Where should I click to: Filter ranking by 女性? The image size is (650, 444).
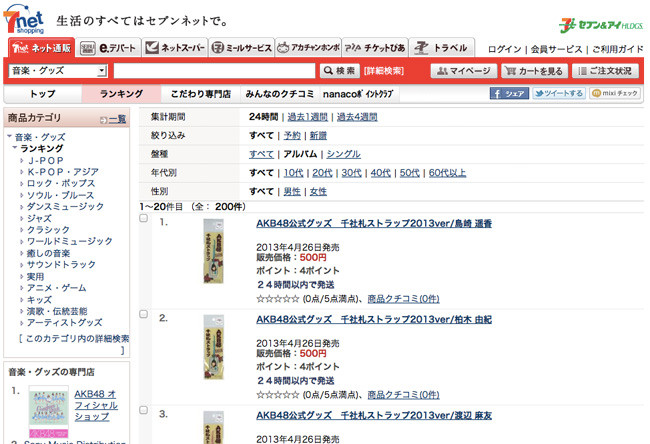tap(318, 192)
